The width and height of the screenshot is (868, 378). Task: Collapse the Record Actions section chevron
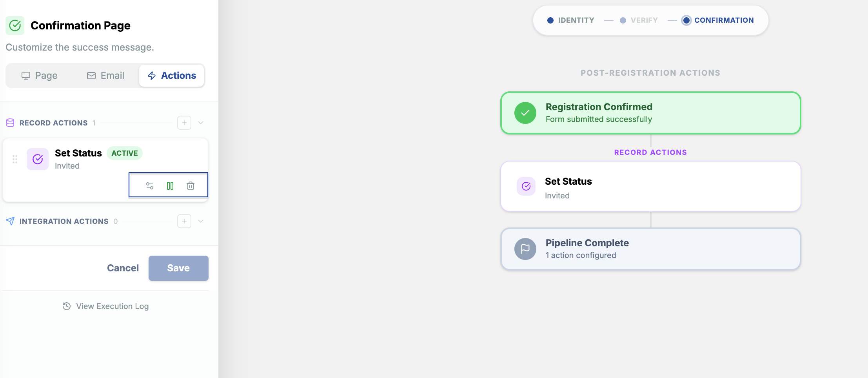201,123
